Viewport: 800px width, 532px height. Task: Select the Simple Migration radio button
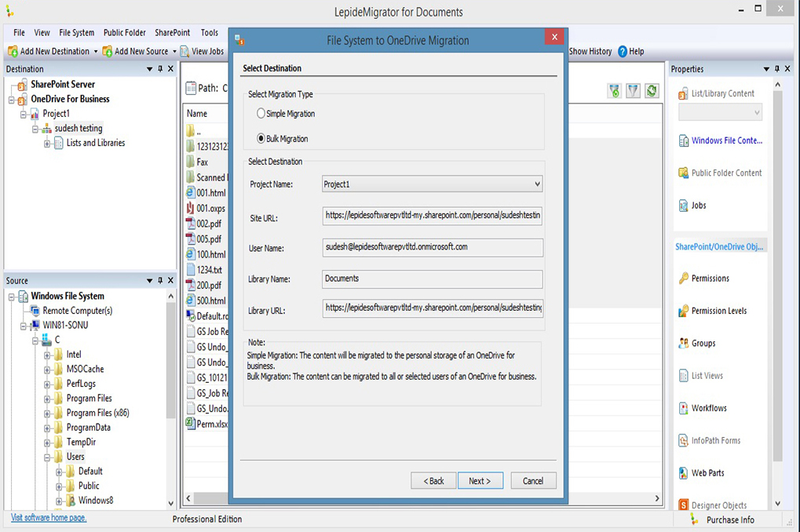pos(260,112)
